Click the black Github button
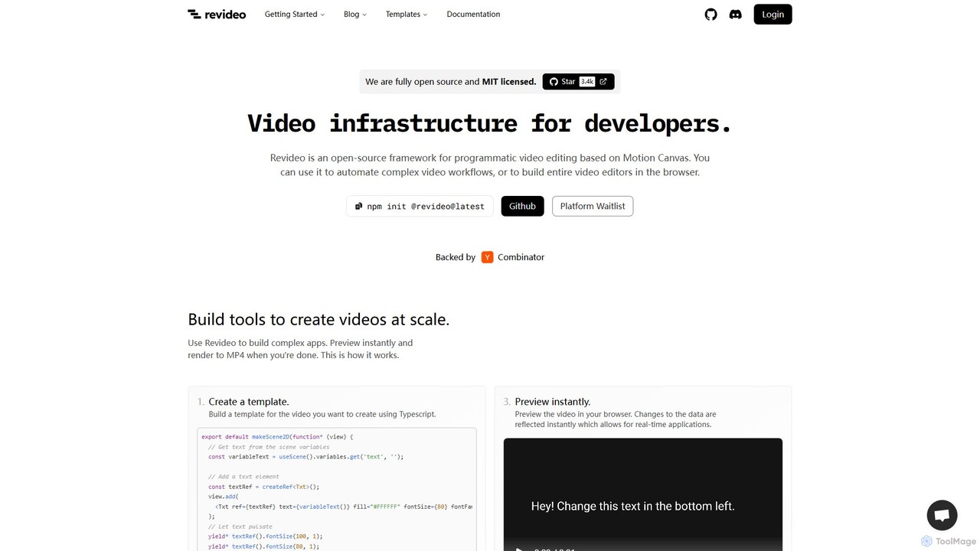This screenshot has width=980, height=551. point(523,206)
